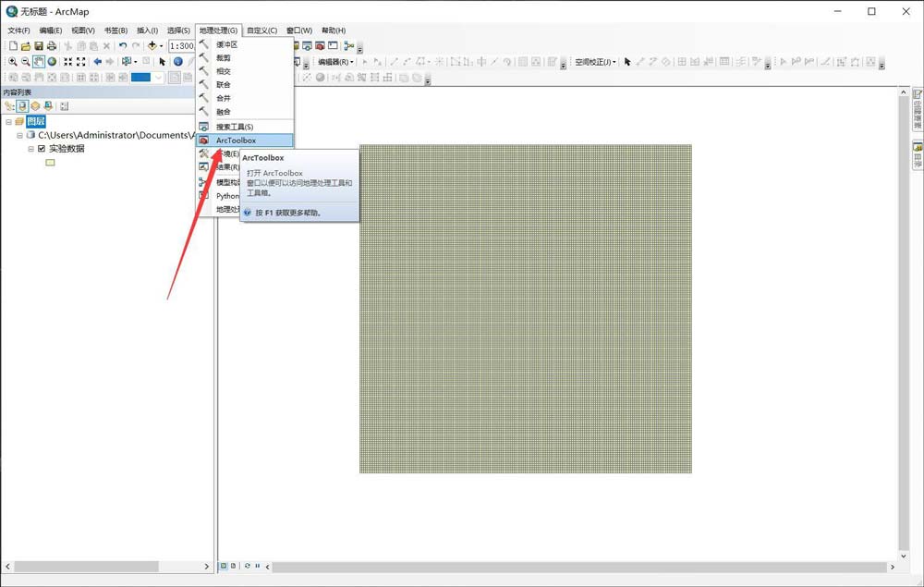Choose 相交 from geoprocessing menu
Screen dimensions: 924x587
(245, 71)
